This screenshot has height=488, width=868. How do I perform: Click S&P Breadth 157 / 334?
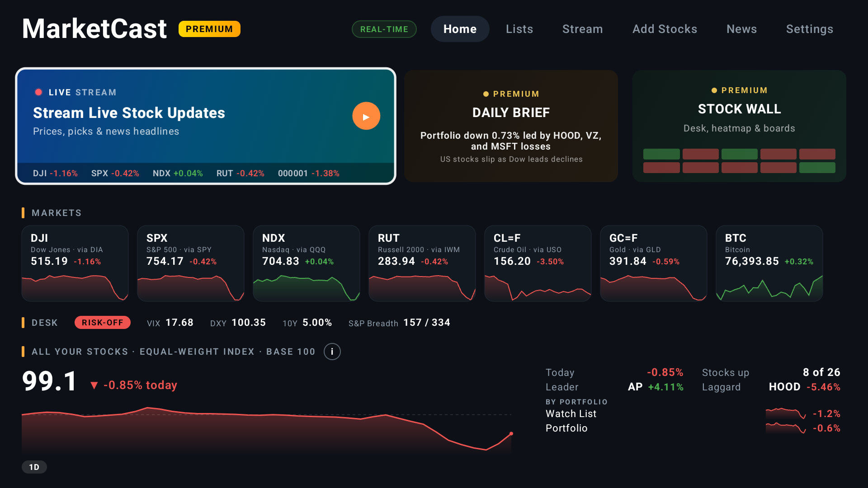(399, 323)
